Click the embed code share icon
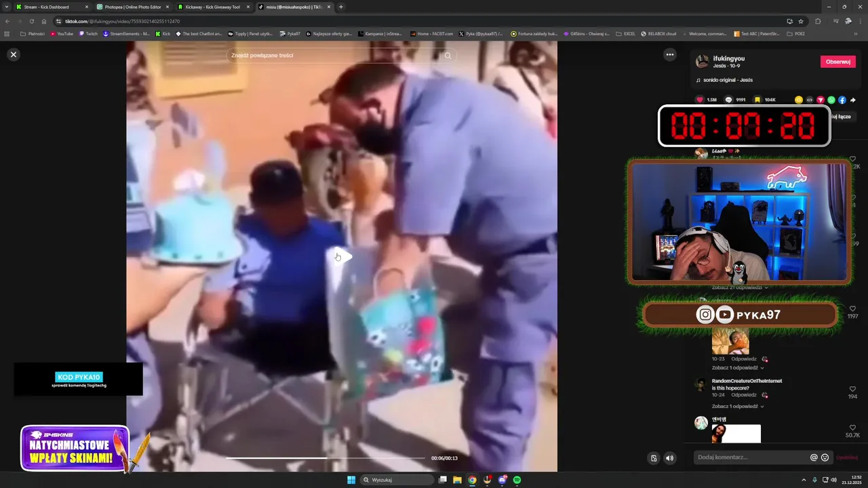 pyautogui.click(x=810, y=100)
